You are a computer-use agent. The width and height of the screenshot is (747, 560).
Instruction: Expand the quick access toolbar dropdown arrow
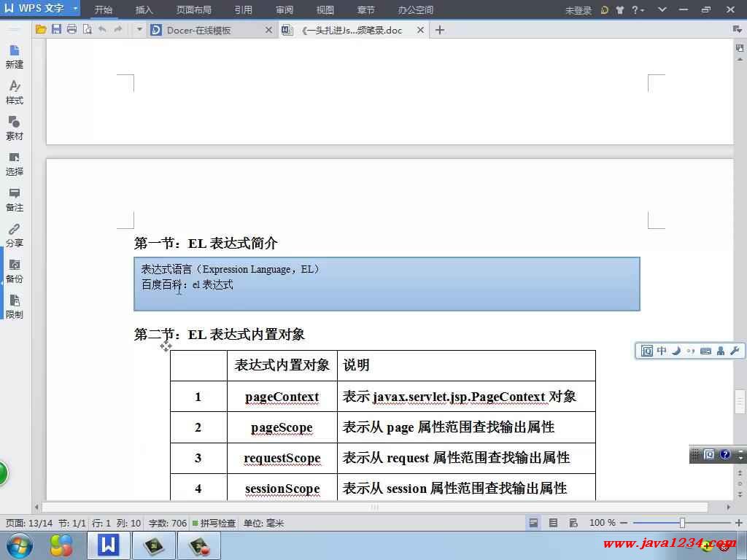tap(139, 30)
